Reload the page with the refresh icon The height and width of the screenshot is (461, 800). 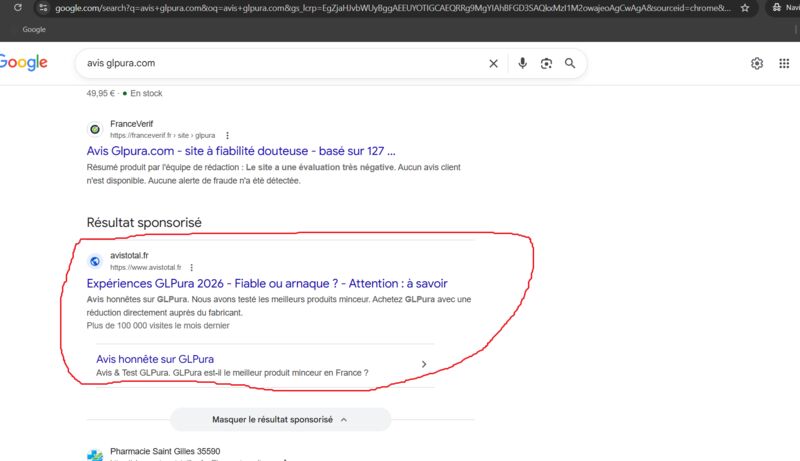(18, 8)
